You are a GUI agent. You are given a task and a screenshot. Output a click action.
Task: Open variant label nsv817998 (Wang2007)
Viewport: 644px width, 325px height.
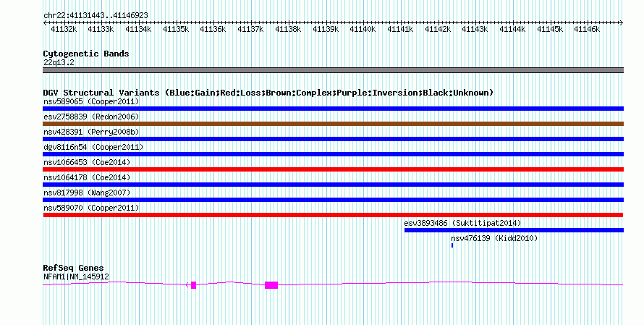[x=87, y=193]
